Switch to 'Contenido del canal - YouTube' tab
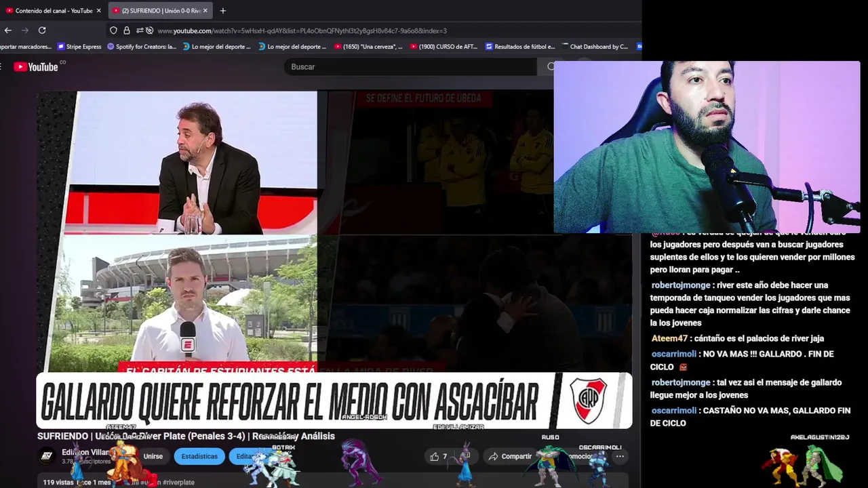The height and width of the screenshot is (488, 868). tap(53, 11)
